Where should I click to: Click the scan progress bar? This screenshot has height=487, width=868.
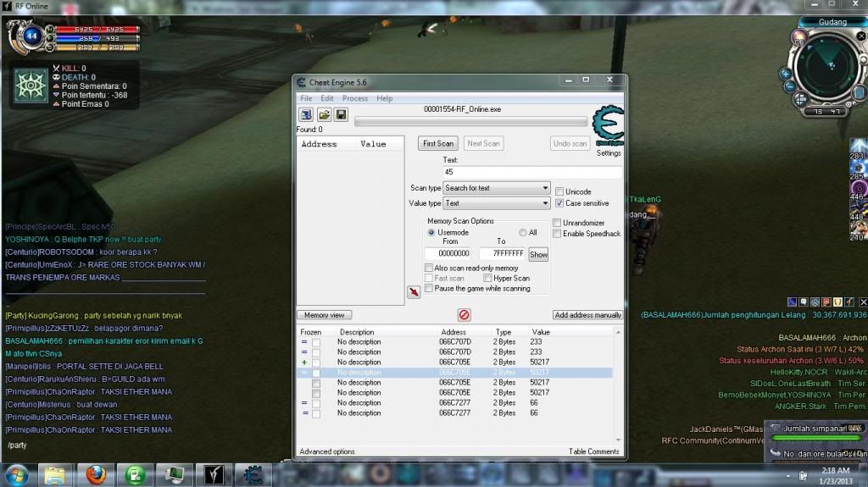pos(470,121)
